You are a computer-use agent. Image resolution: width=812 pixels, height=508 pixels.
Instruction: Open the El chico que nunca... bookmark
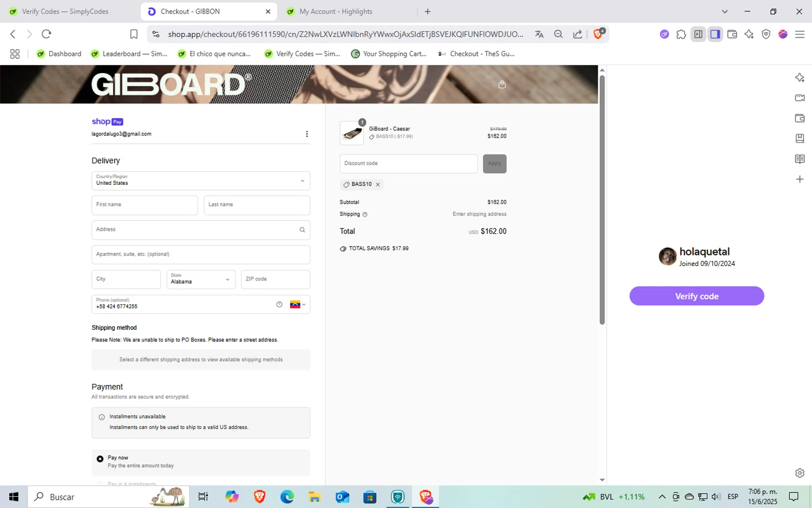(214, 54)
